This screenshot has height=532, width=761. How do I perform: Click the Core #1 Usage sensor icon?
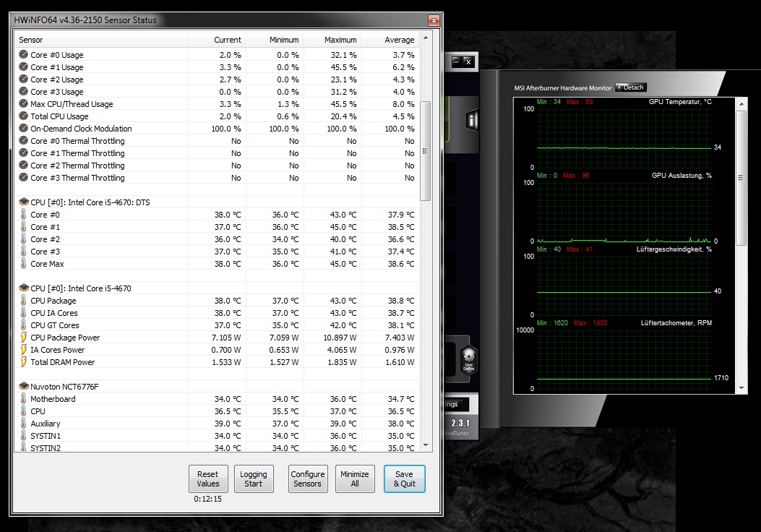[23, 66]
